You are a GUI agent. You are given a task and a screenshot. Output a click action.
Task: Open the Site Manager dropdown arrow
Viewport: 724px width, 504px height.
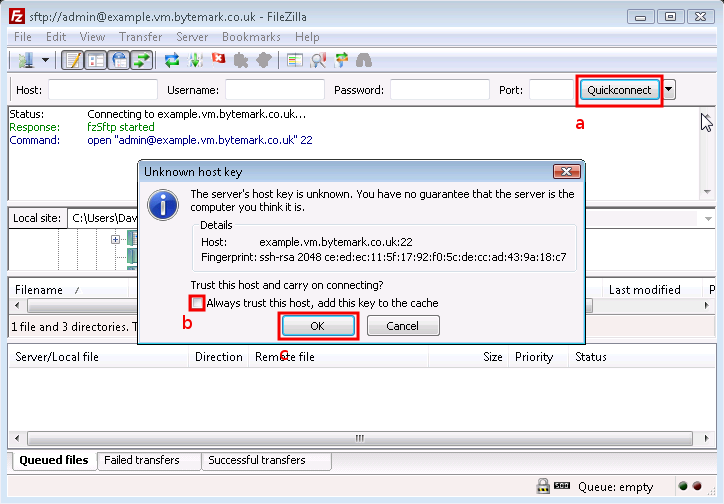pos(45,60)
